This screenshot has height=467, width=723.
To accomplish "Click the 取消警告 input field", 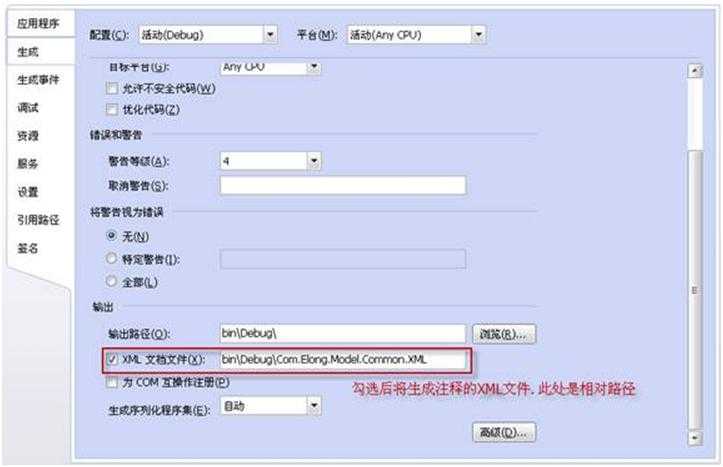I will click(343, 185).
